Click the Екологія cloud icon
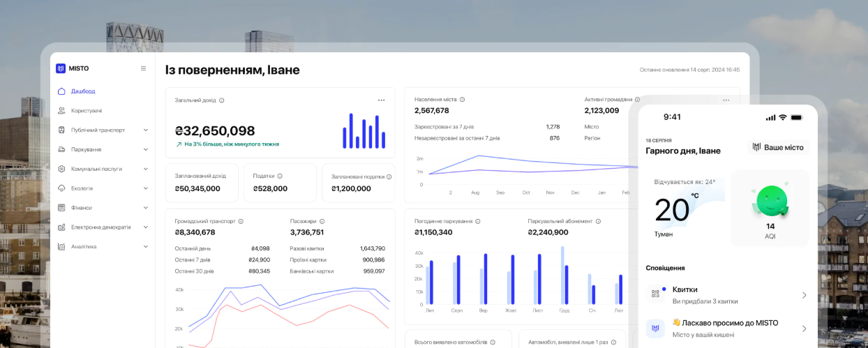This screenshot has height=348, width=868. pos(61,188)
